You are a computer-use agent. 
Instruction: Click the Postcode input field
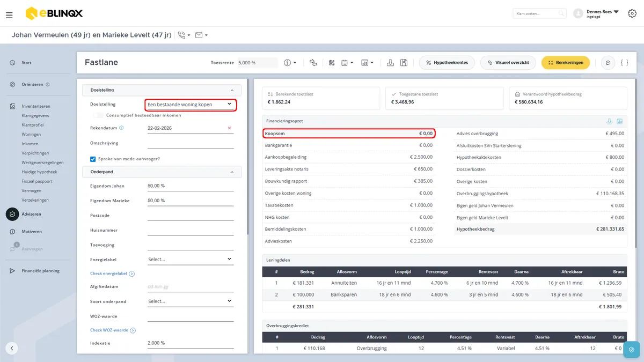[191, 216]
